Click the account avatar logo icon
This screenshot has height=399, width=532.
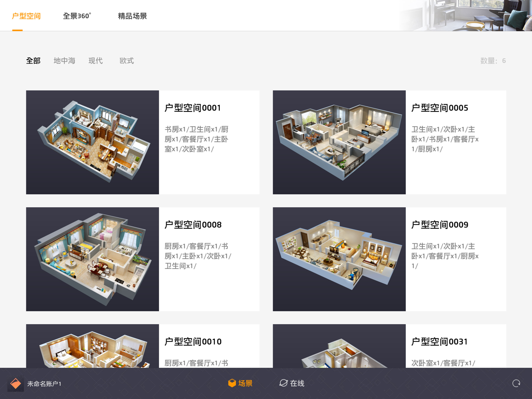[16, 383]
